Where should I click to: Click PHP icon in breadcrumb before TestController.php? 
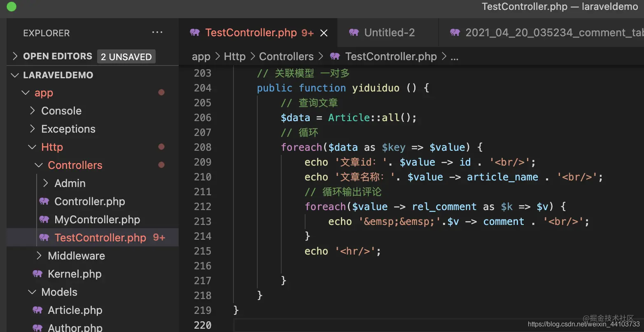pyautogui.click(x=335, y=56)
